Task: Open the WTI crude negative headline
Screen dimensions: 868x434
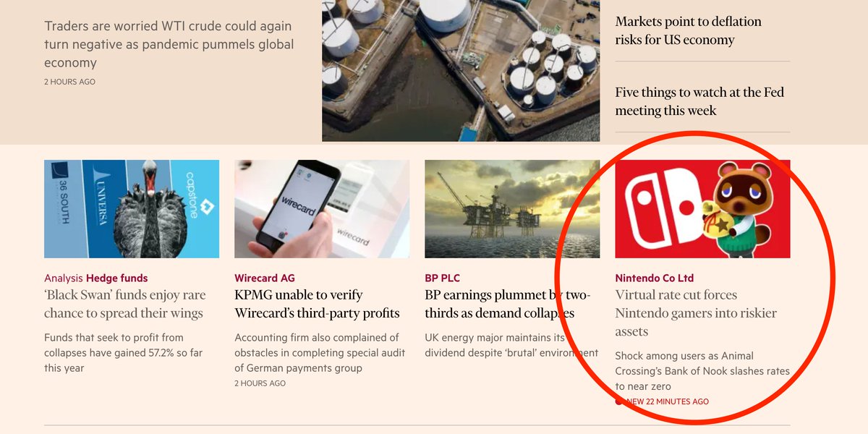Action: (169, 44)
